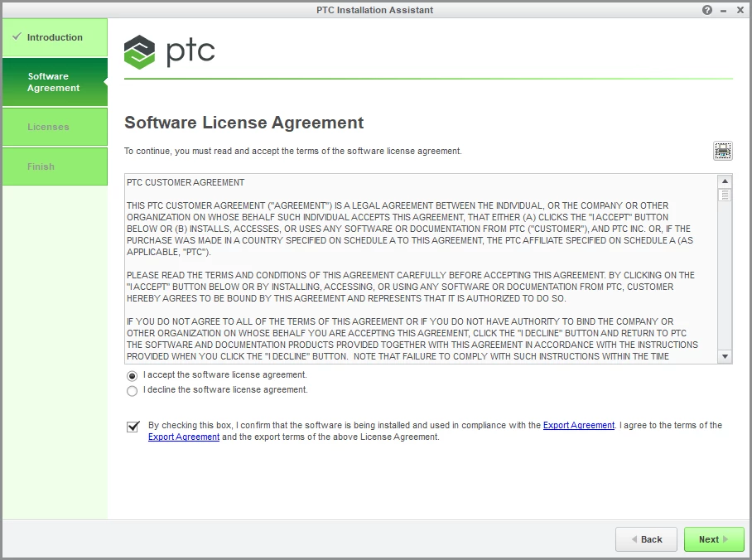Click the 'PTC CUSTOMER AGREEMENT' heading text
The width and height of the screenshot is (752, 560).
[x=186, y=182]
